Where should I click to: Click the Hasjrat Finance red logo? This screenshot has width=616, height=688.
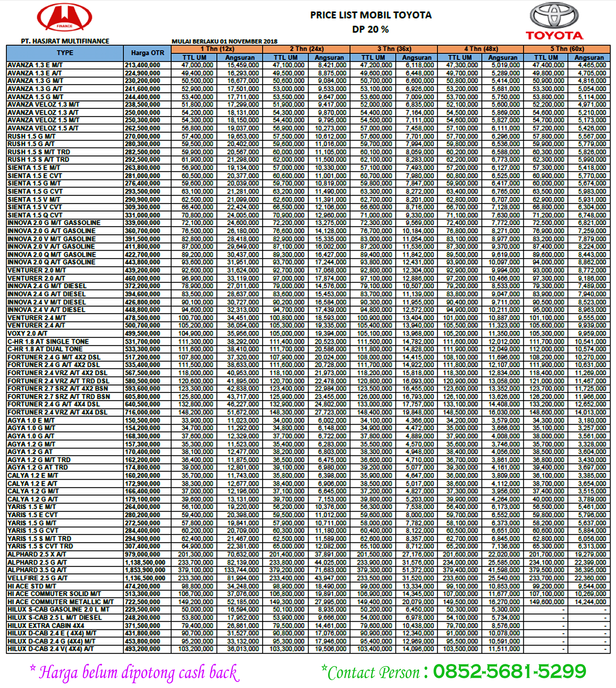(64, 18)
